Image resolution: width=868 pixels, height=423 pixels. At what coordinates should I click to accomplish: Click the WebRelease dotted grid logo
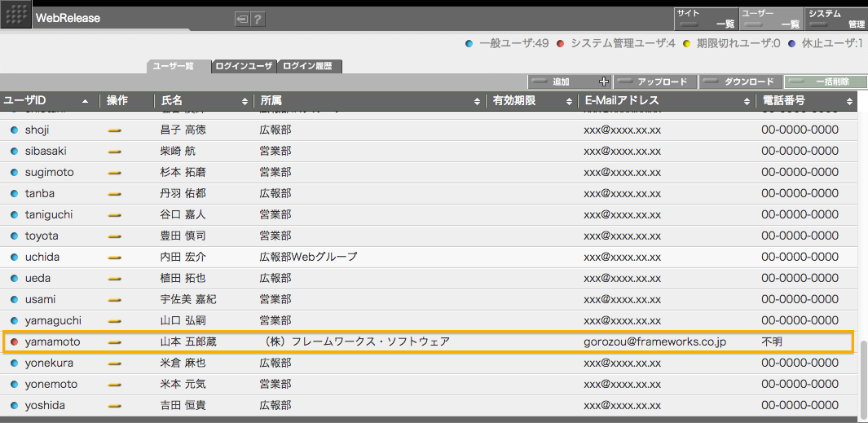[x=15, y=15]
